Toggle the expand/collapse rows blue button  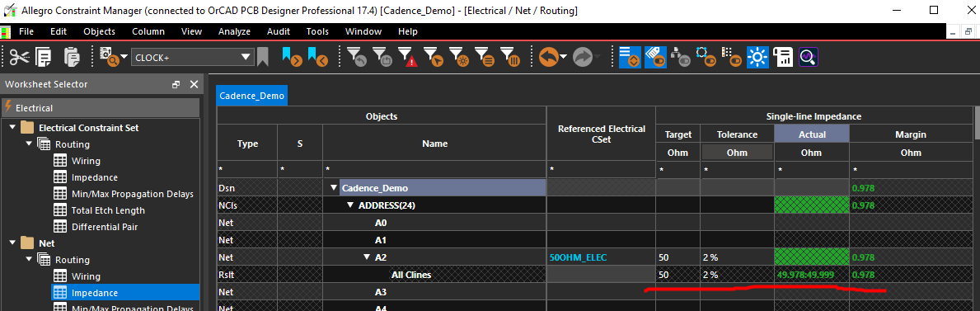[630, 57]
